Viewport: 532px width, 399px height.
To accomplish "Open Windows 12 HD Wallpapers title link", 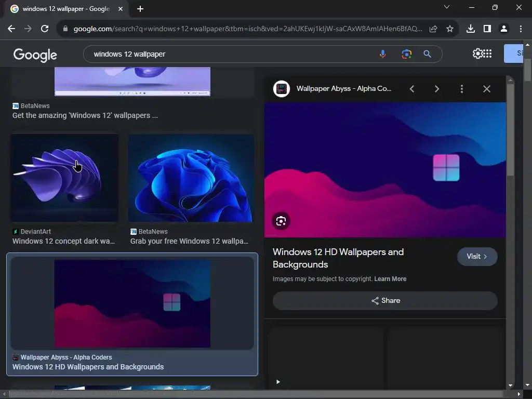I will pos(338,258).
